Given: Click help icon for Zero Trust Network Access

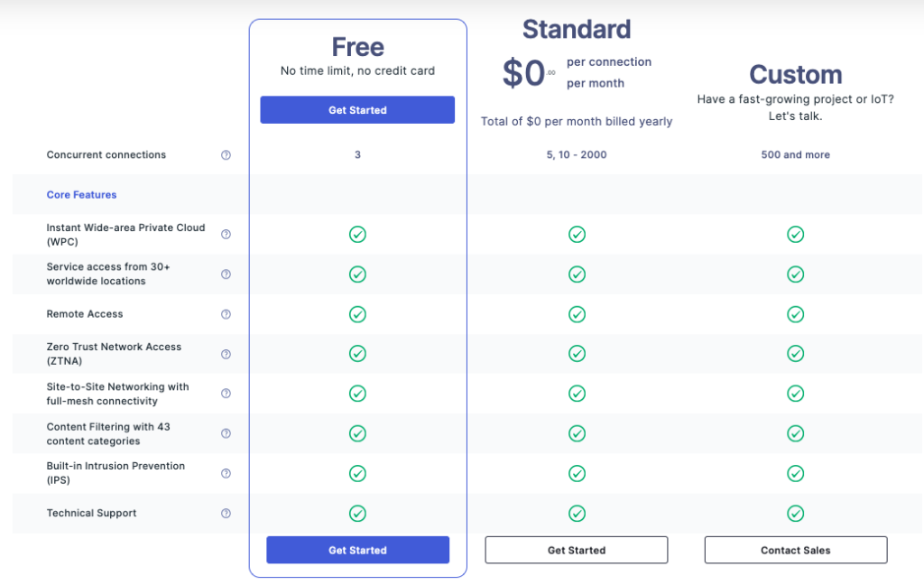Looking at the screenshot, I should (226, 354).
